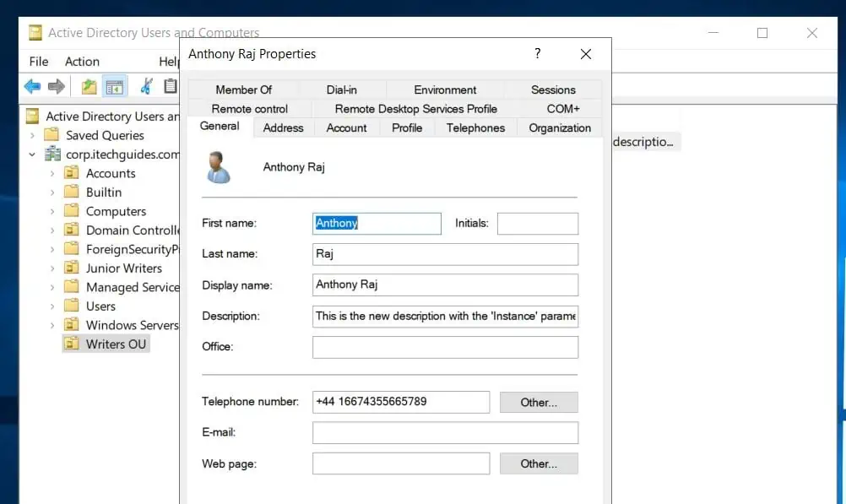This screenshot has height=504, width=846.
Task: Toggle the show/hide console tree icon
Action: pos(114,86)
